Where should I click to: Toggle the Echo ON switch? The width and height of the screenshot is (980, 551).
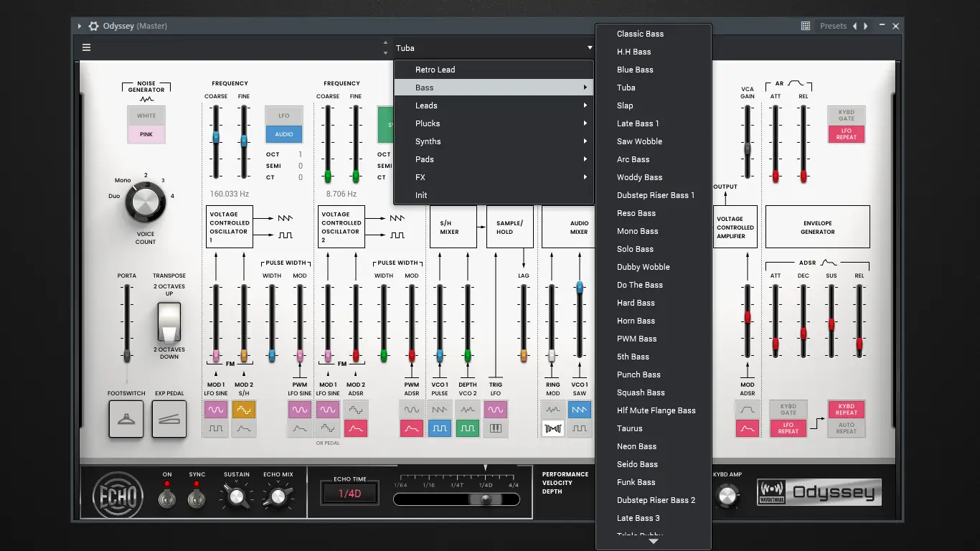(167, 497)
